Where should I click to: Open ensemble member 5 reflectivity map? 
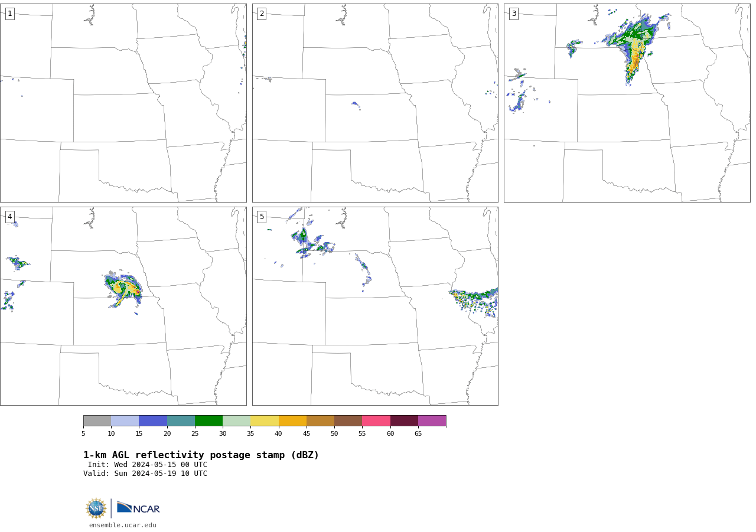click(375, 306)
